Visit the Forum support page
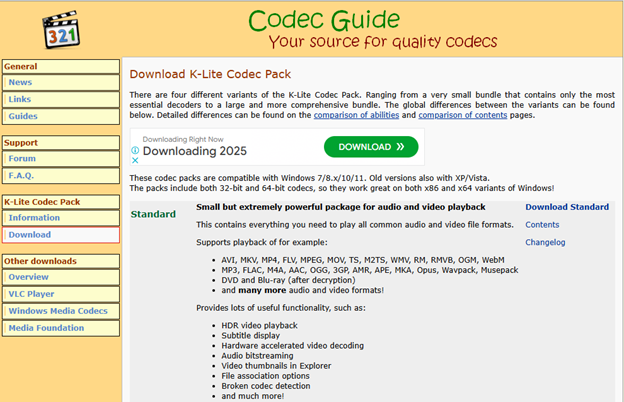The image size is (624, 402). (22, 158)
